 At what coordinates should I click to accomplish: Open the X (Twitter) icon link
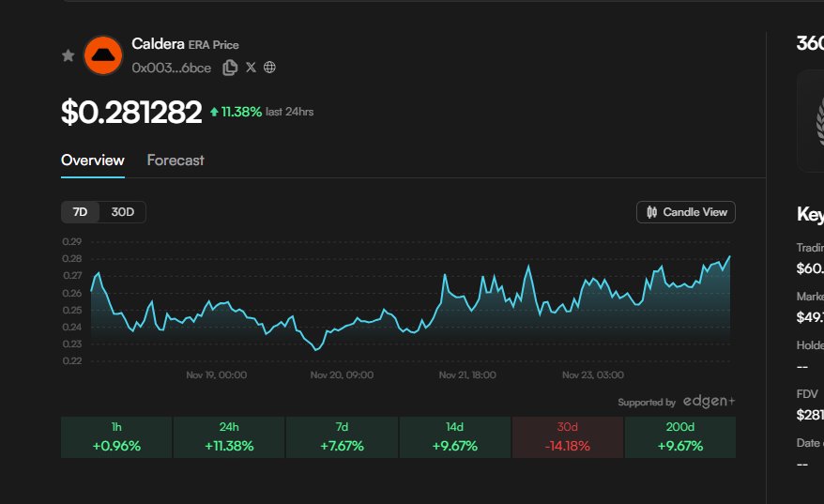251,68
